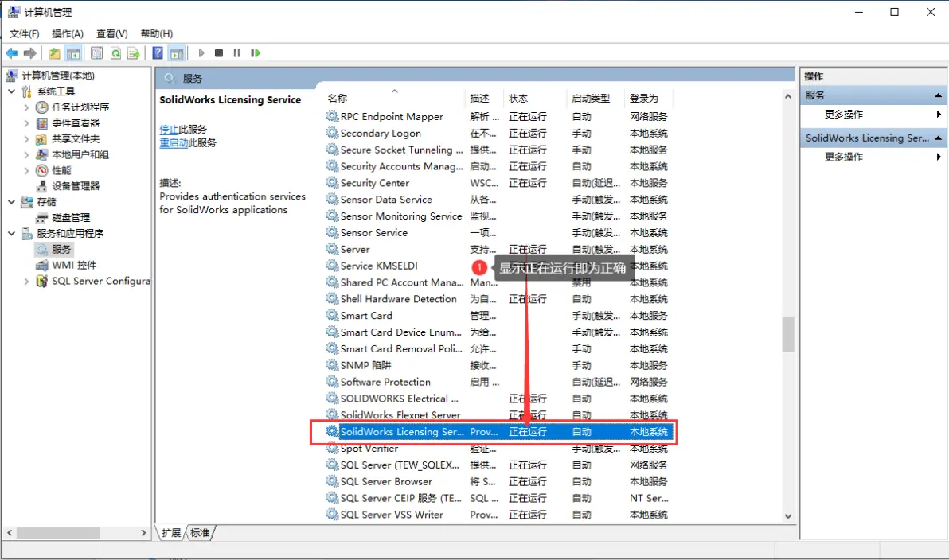
Task: Click the 停止 service link
Action: (169, 130)
